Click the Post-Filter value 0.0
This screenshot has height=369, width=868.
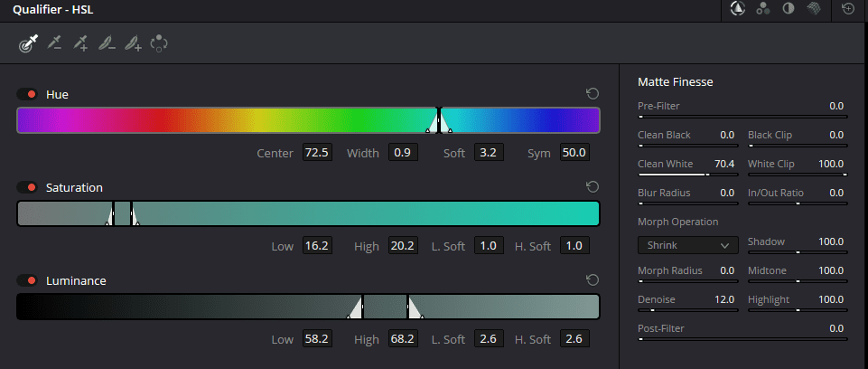point(836,328)
